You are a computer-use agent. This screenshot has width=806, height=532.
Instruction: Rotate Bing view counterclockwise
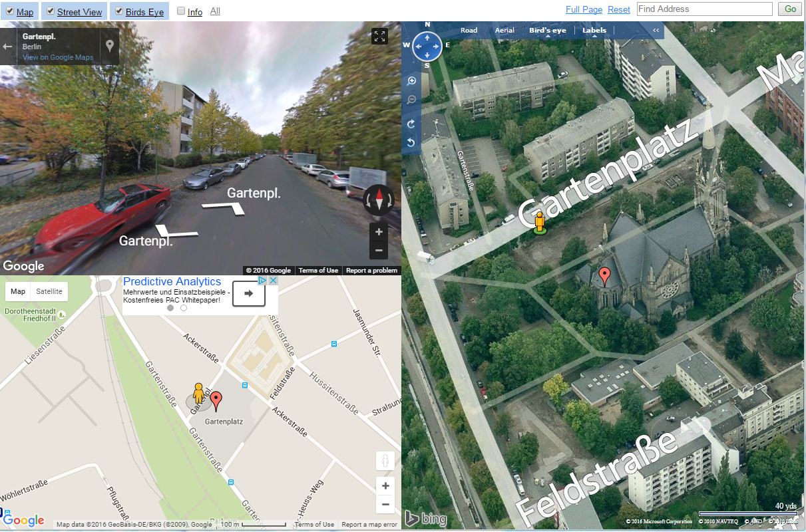click(411, 142)
